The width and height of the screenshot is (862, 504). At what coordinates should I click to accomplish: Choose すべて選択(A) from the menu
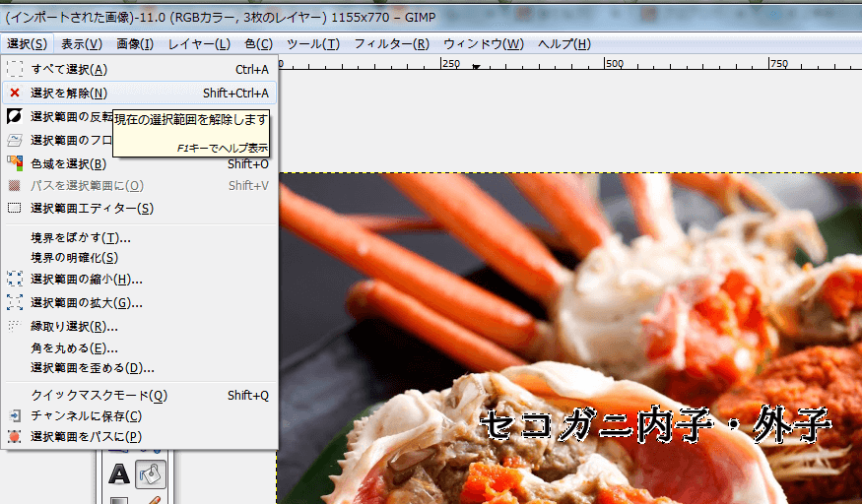point(139,69)
